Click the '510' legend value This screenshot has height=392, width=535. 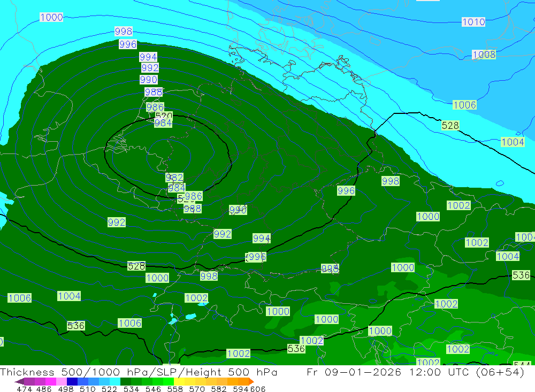click(88, 389)
